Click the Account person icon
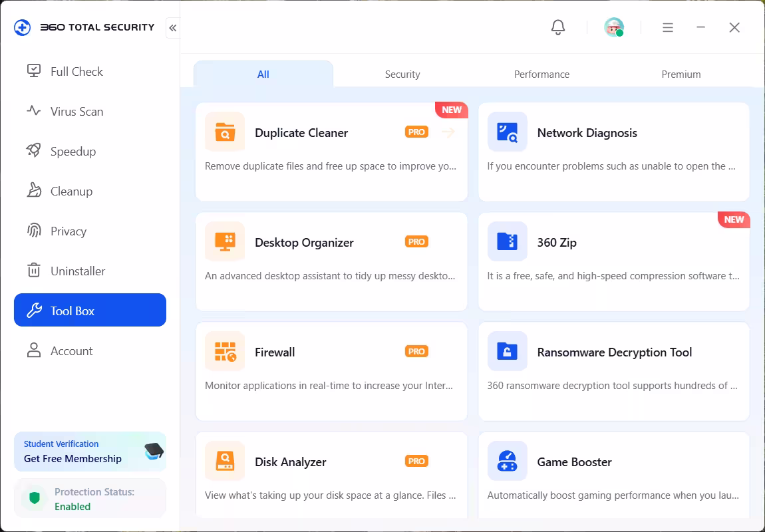This screenshot has width=765, height=532. 34,350
